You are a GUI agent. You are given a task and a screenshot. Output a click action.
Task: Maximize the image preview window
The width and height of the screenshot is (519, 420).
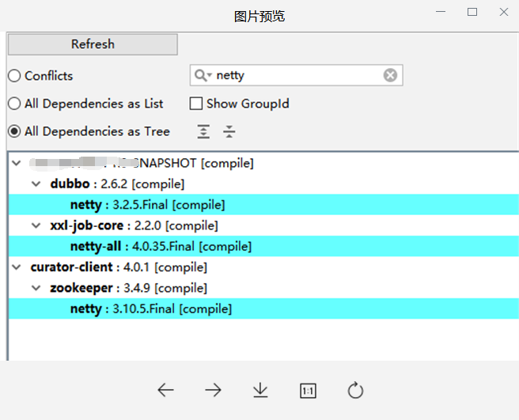[472, 12]
